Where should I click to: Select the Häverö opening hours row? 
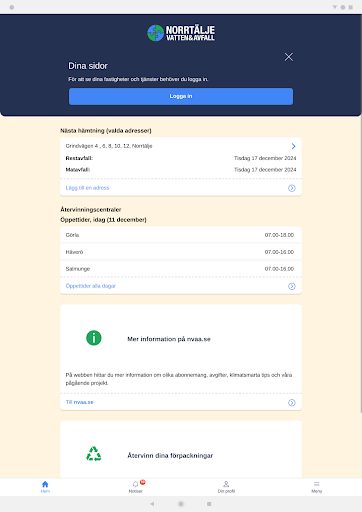(x=181, y=252)
